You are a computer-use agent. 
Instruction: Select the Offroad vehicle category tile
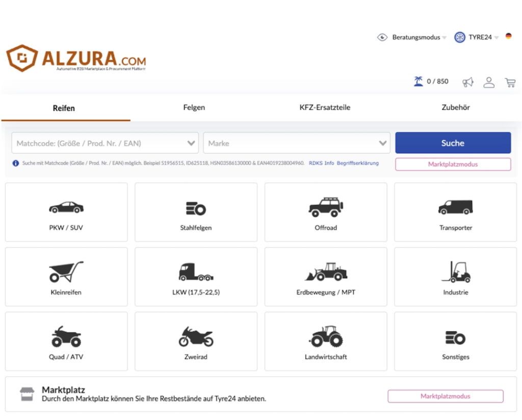point(326,212)
